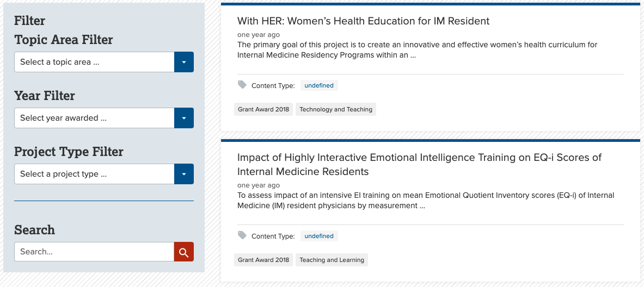Click 'Grant Award 2018' tag in first card
The image size is (644, 287).
click(x=263, y=109)
